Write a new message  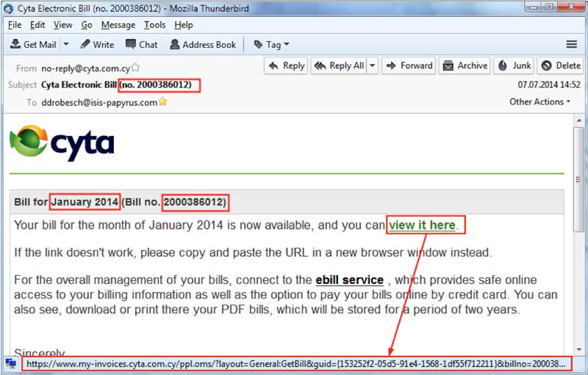[98, 45]
